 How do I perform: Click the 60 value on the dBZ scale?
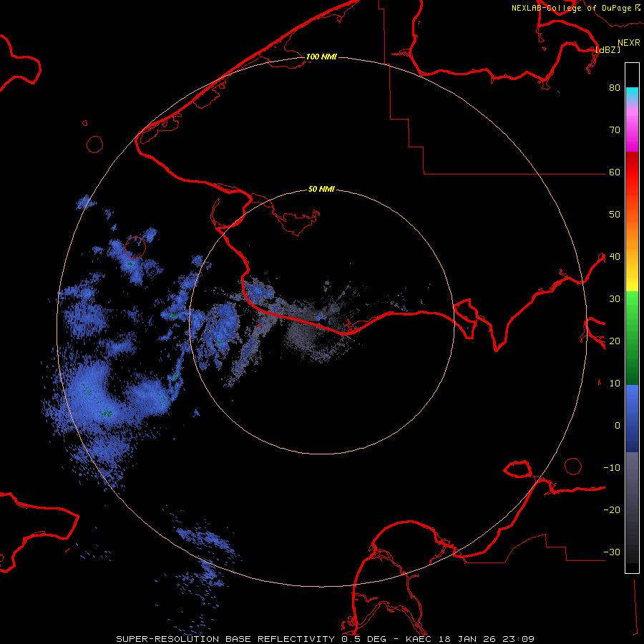[615, 172]
